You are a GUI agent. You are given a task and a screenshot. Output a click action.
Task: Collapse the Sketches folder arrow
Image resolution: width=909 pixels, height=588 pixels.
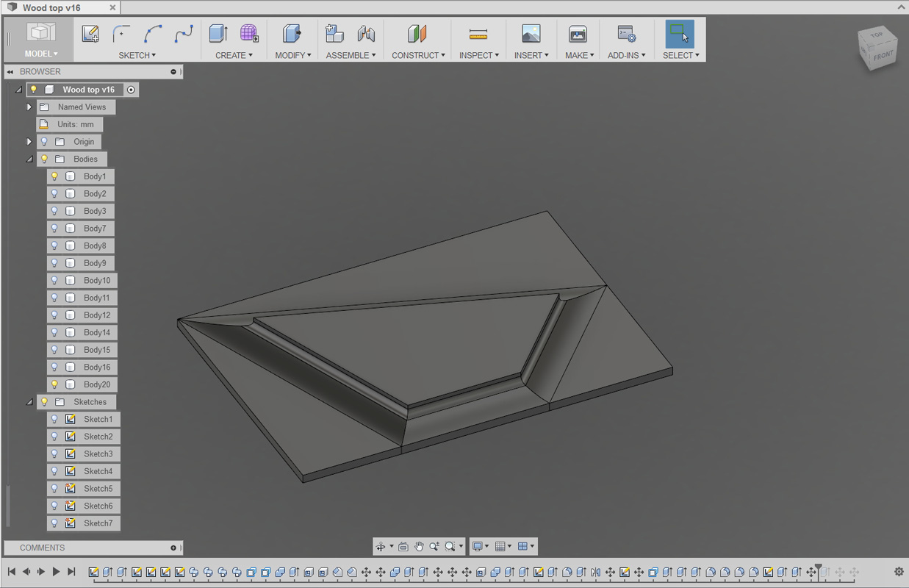(x=29, y=402)
